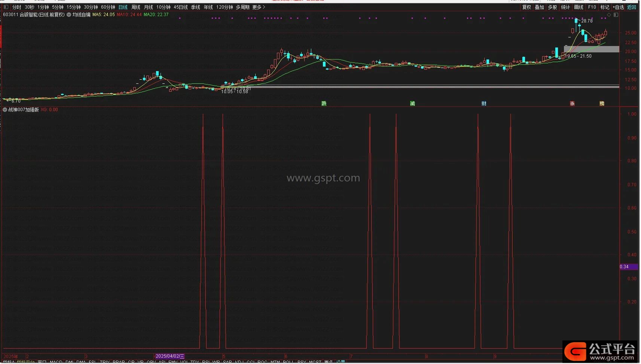This screenshot has width=641, height=364.
Task: Select the 60分钟 timeframe tab
Action: [108, 7]
